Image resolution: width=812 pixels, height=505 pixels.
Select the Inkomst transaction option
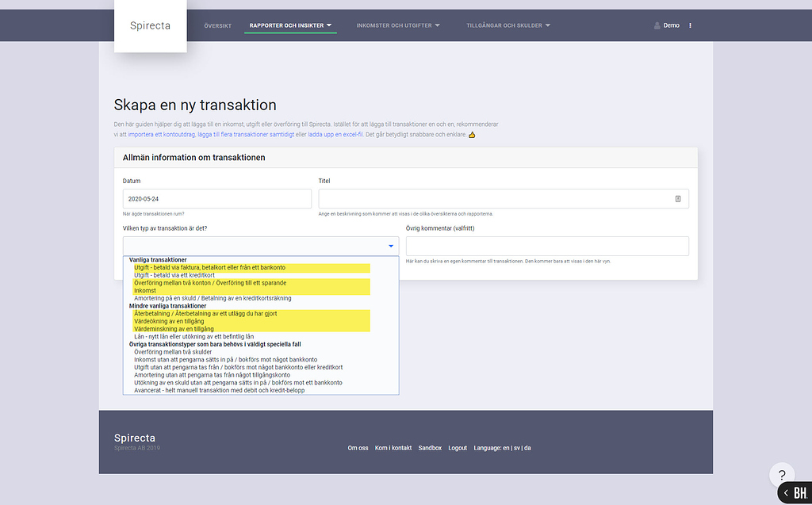(x=145, y=290)
